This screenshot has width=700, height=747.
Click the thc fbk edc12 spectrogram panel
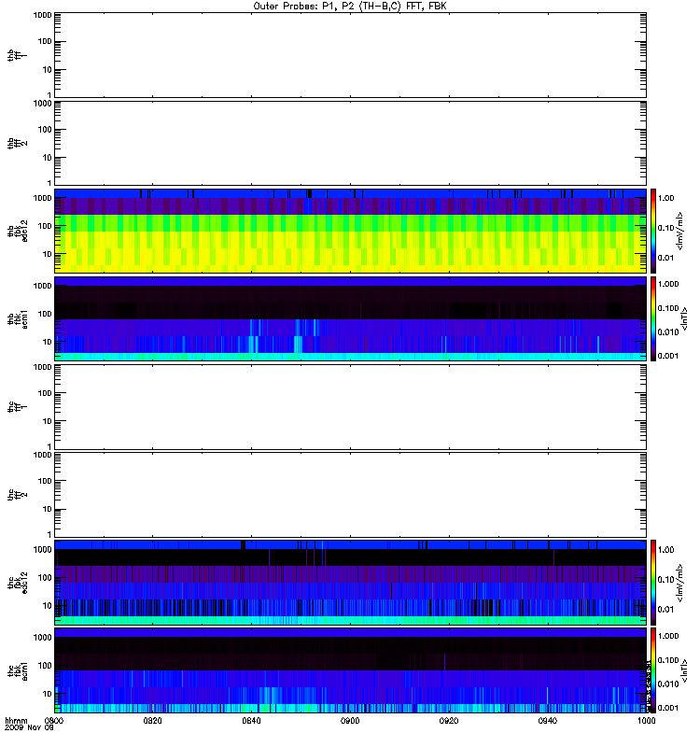click(x=350, y=582)
